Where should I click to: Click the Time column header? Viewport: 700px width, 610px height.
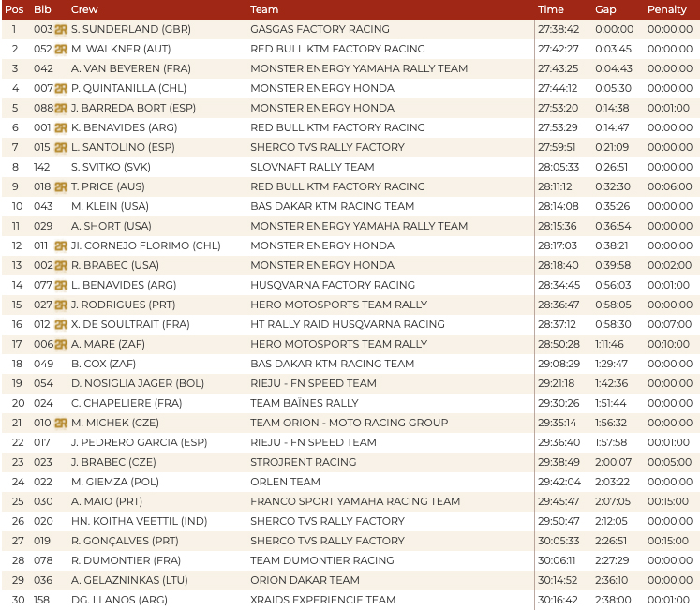tap(551, 9)
